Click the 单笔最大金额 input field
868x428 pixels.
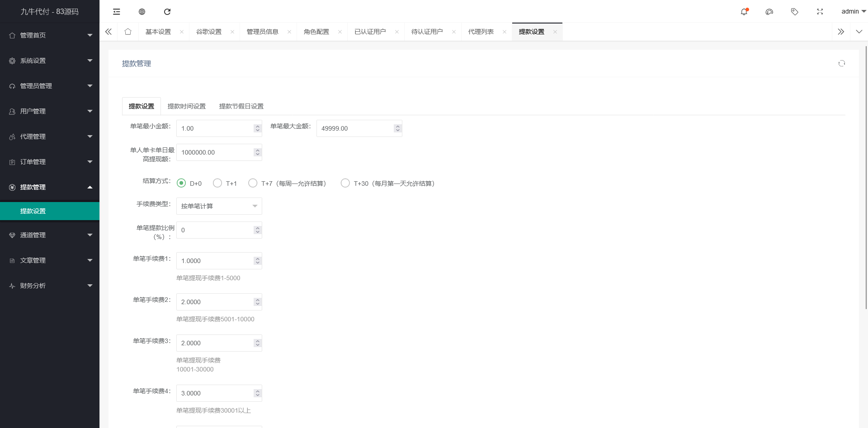coord(355,128)
